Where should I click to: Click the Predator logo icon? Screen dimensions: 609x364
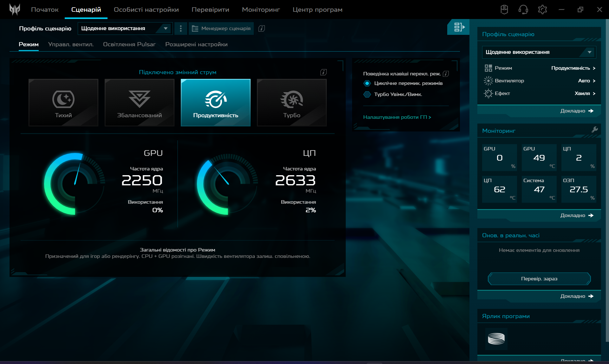pos(15,10)
